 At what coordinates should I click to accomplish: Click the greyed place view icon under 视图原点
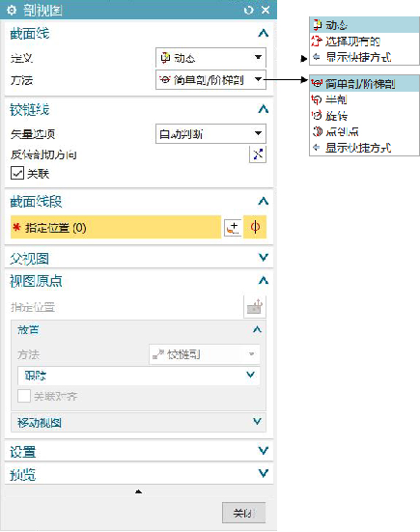pyautogui.click(x=255, y=307)
